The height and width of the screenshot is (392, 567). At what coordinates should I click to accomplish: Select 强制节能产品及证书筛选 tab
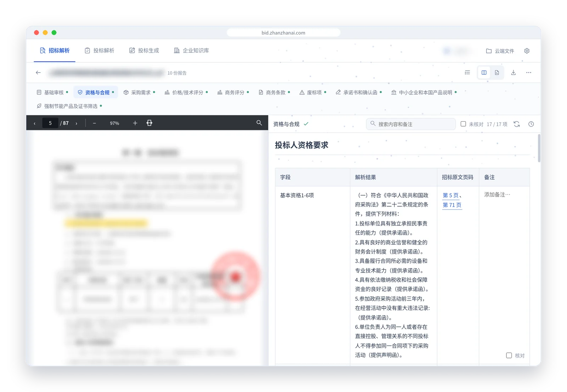(69, 106)
